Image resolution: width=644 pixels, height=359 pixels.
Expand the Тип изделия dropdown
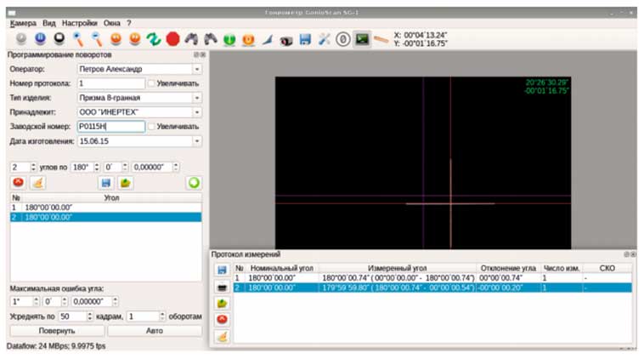197,98
